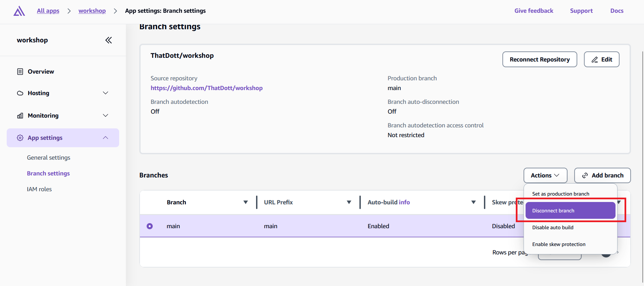Image resolution: width=644 pixels, height=286 pixels.
Task: Select the main branch radio button
Action: coord(150,226)
